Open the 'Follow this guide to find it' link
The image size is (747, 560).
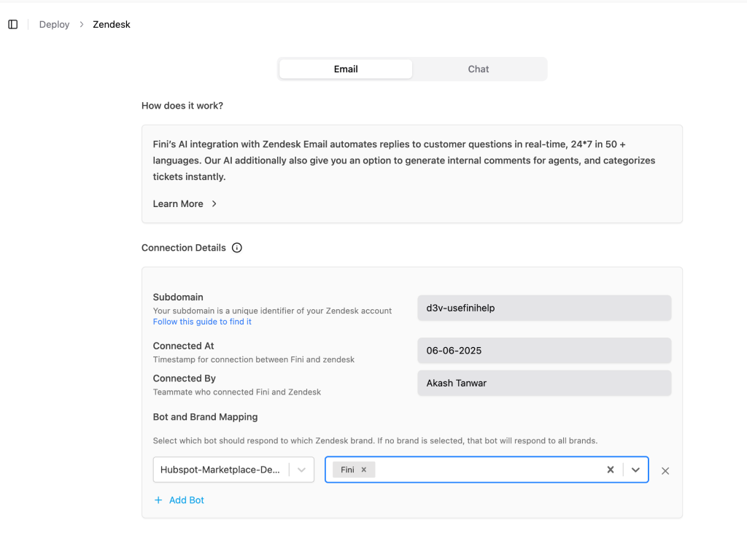(202, 322)
